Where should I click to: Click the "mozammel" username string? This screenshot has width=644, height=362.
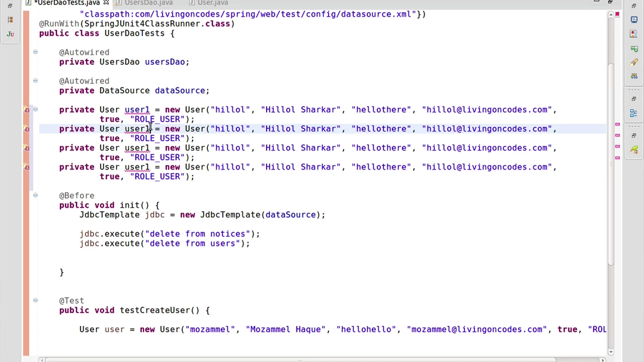[210, 329]
